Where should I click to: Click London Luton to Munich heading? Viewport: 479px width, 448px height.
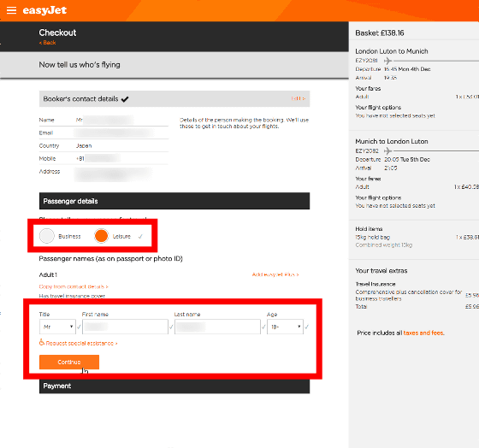pyautogui.click(x=392, y=51)
